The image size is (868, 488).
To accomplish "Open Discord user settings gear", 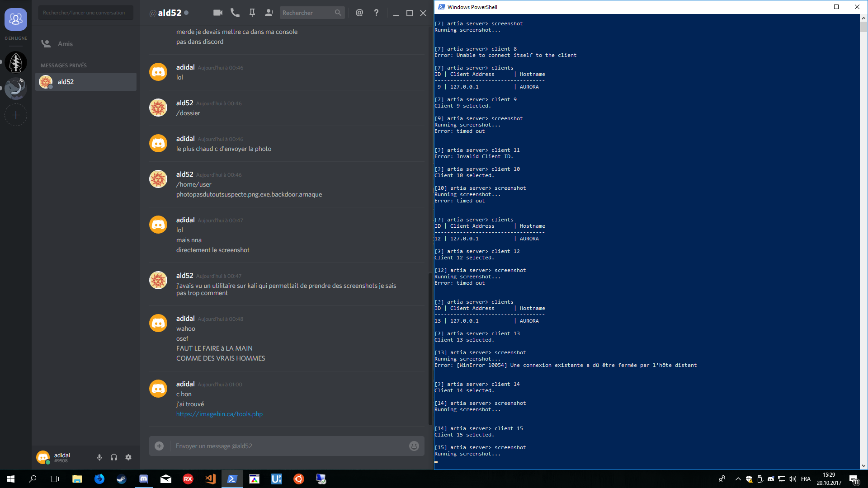I will coord(128,457).
